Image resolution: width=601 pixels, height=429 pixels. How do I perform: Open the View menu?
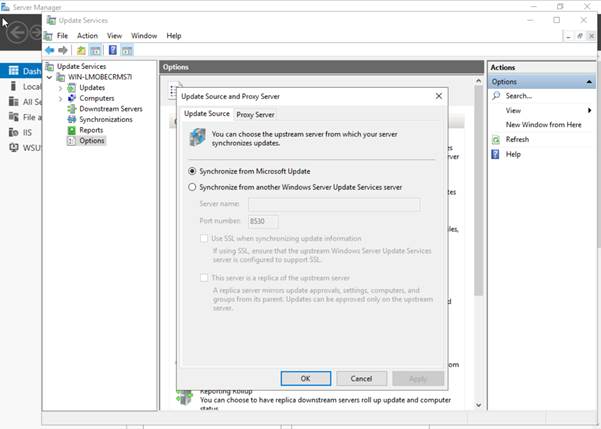(114, 36)
